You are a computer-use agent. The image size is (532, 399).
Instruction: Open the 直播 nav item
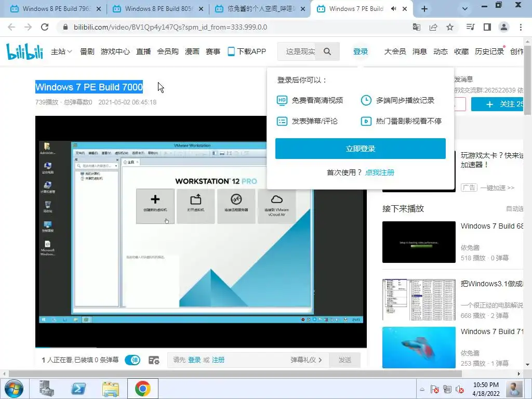click(143, 51)
